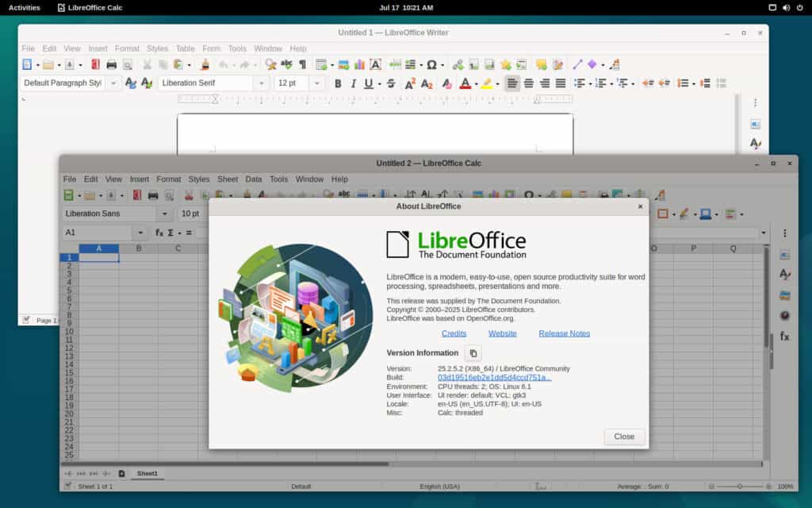Click Clone Formatting paintbrush in Writer
Viewport: 812px width, 508px height.
[205, 64]
